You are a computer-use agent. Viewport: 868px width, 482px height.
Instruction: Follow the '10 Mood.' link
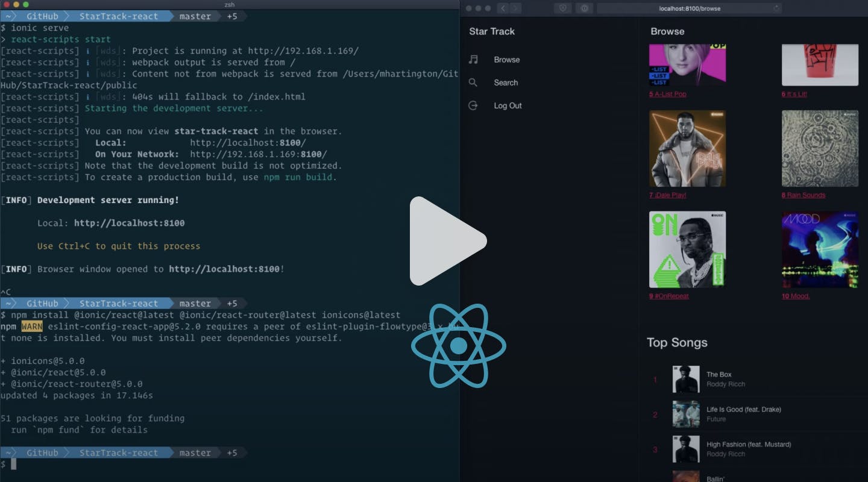point(796,296)
